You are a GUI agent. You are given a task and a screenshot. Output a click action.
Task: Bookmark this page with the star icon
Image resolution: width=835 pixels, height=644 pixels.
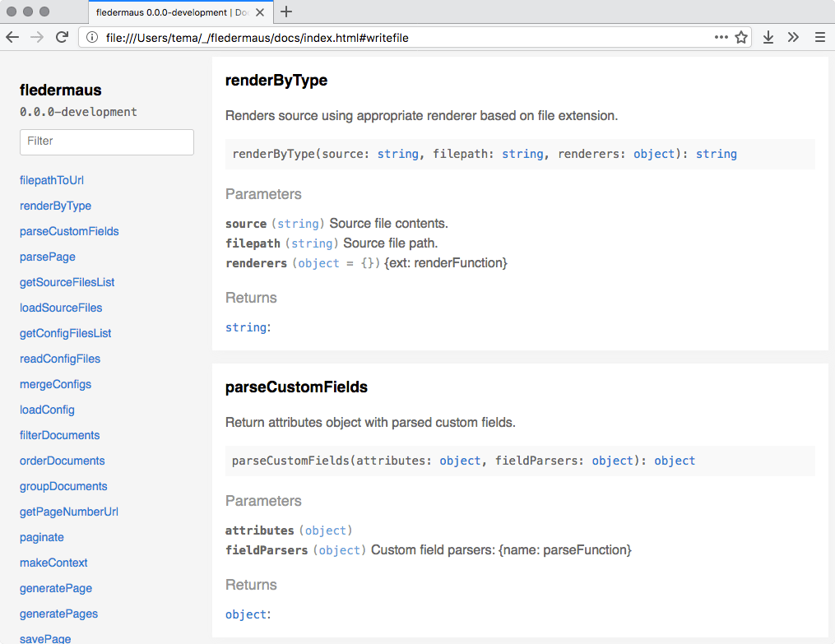pos(739,37)
